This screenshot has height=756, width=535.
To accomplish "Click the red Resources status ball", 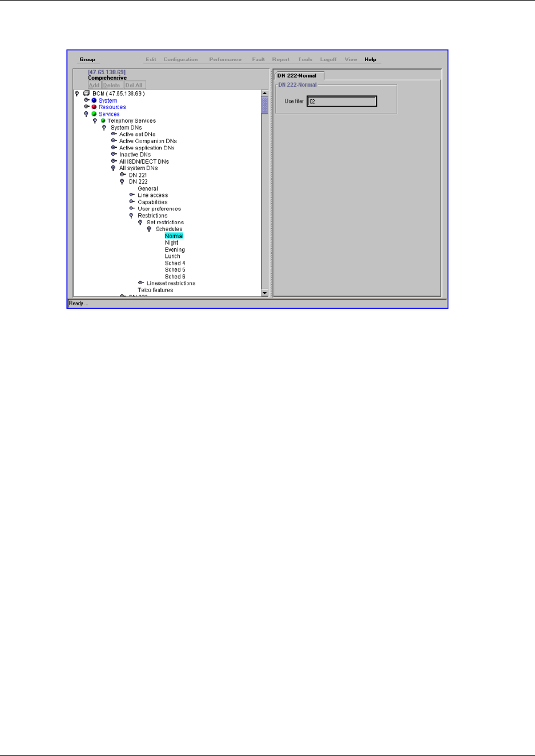I will coord(94,107).
